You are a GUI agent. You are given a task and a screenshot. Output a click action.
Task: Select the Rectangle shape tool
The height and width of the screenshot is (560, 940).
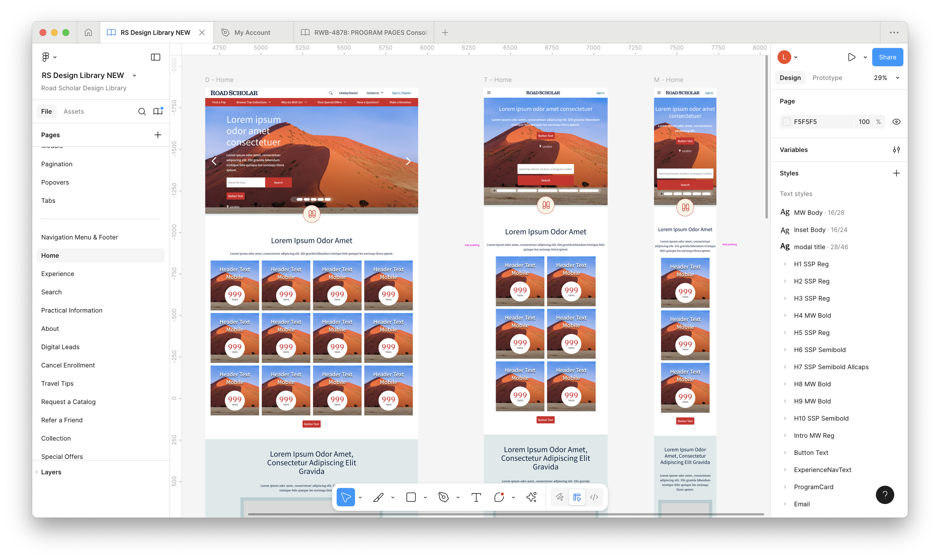coord(411,497)
